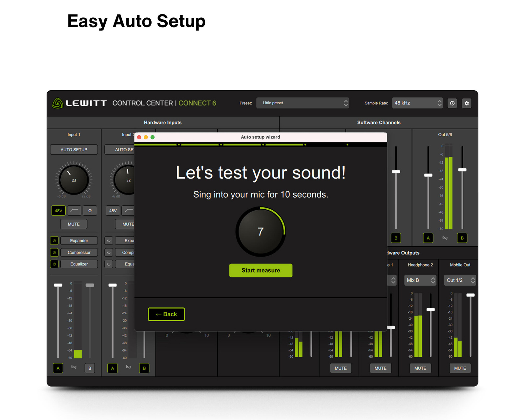This screenshot has height=420, width=525.
Task: Click the Headphone 2 label
Action: pos(420,265)
